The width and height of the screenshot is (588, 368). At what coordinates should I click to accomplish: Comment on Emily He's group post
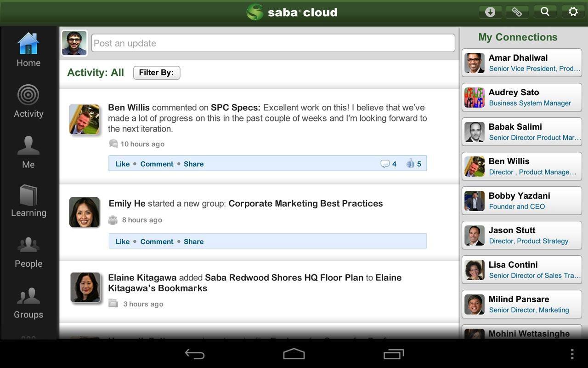(157, 241)
